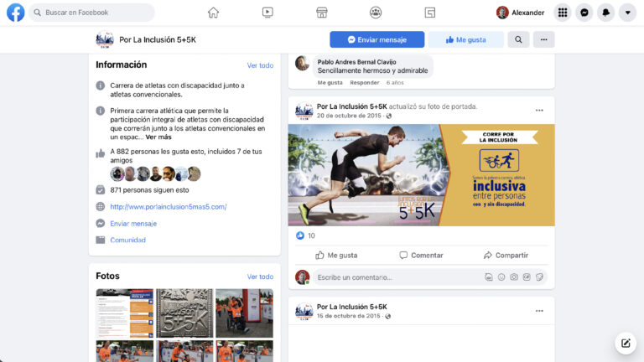
Task: Open the Groups icon
Action: 376,13
